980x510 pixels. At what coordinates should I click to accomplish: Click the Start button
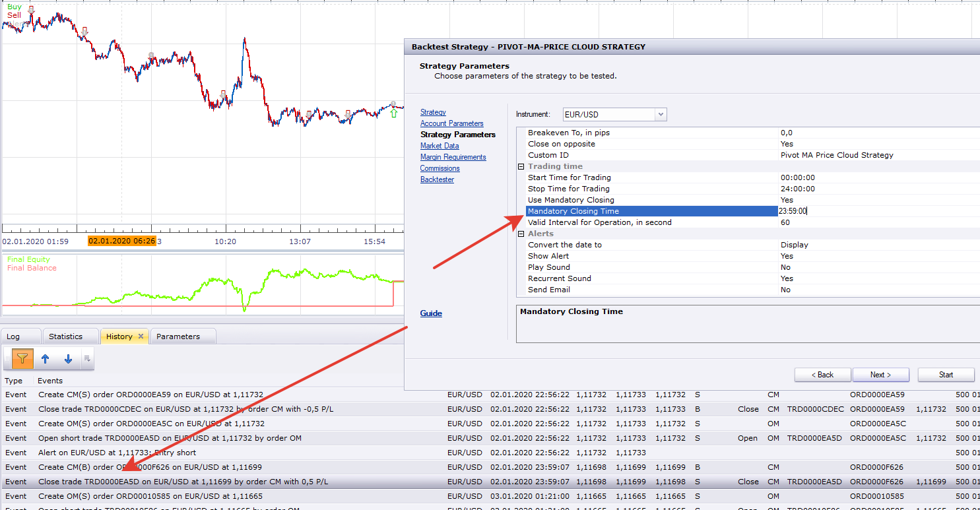point(946,375)
